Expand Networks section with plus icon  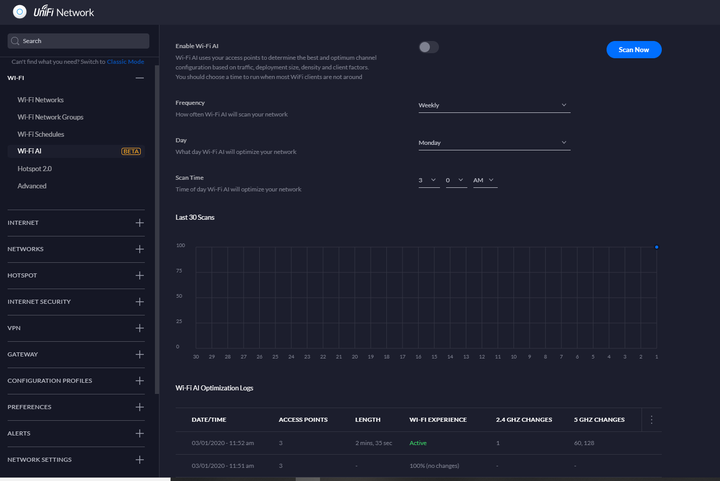pyautogui.click(x=140, y=249)
